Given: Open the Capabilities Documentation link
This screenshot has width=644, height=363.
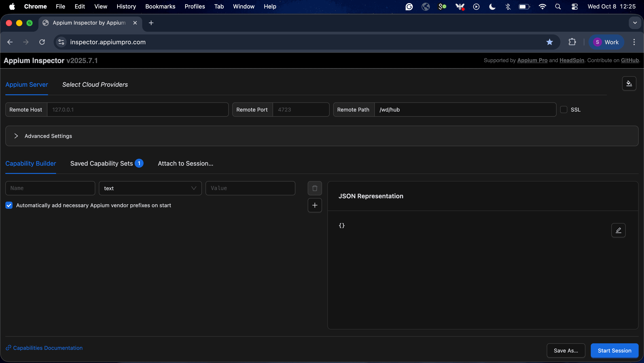Looking at the screenshot, I should [47, 348].
